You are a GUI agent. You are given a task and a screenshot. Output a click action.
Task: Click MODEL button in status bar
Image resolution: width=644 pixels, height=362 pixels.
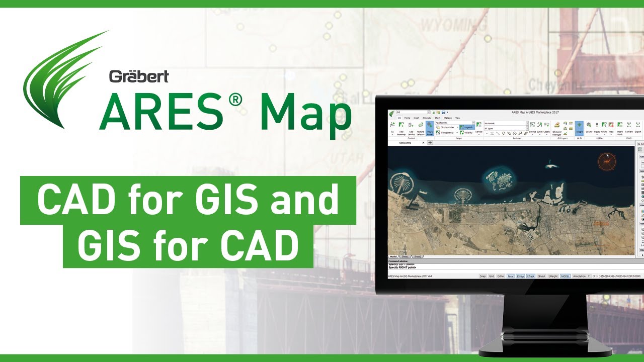point(565,276)
